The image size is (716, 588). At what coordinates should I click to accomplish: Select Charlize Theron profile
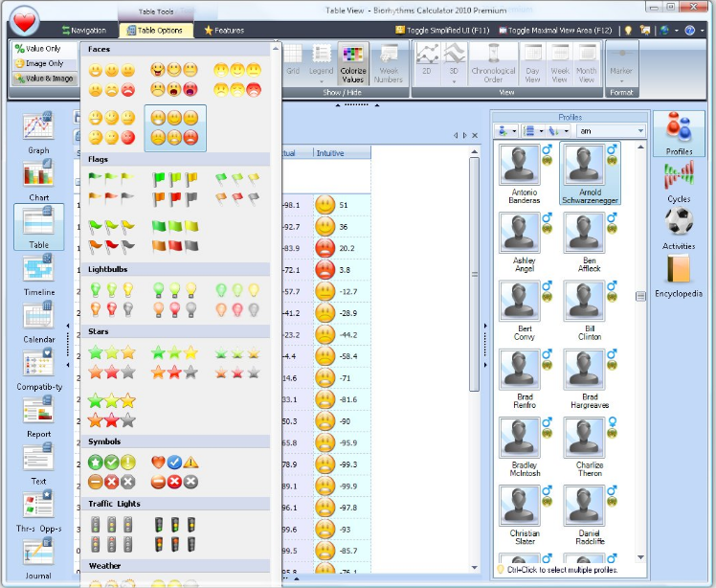[590, 446]
